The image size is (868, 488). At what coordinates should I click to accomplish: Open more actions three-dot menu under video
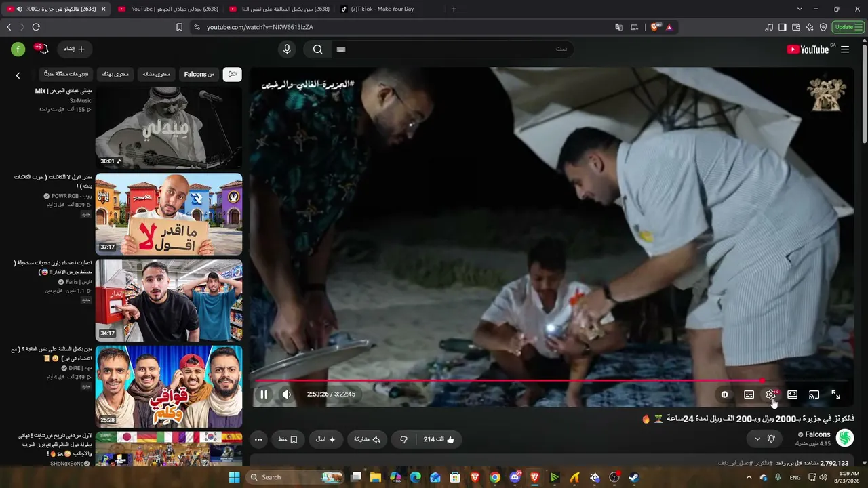coord(258,439)
